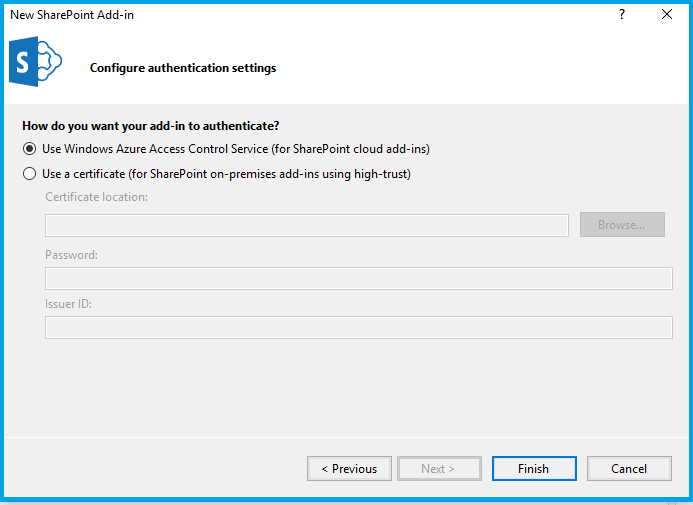The width and height of the screenshot is (693, 505).
Task: Click the Configure authentication settings heading
Action: pyautogui.click(x=183, y=68)
